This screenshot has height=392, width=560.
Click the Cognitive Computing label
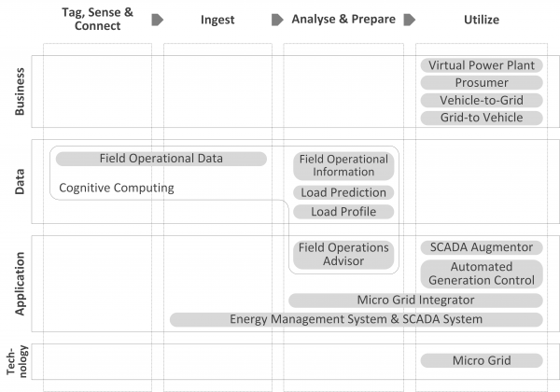(x=117, y=188)
